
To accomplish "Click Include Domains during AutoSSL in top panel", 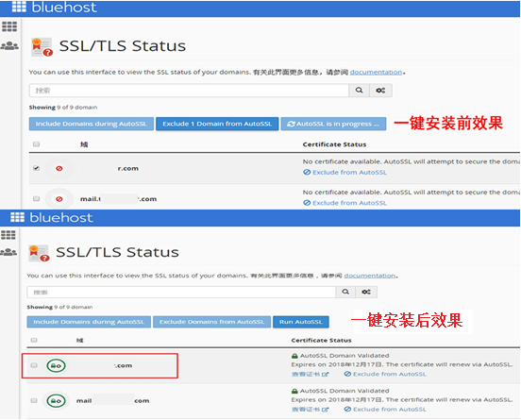I will [x=92, y=124].
